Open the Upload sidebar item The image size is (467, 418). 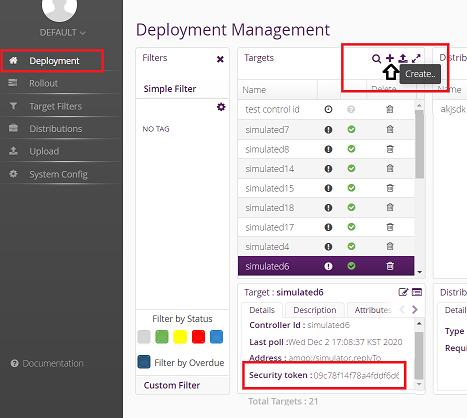click(44, 151)
